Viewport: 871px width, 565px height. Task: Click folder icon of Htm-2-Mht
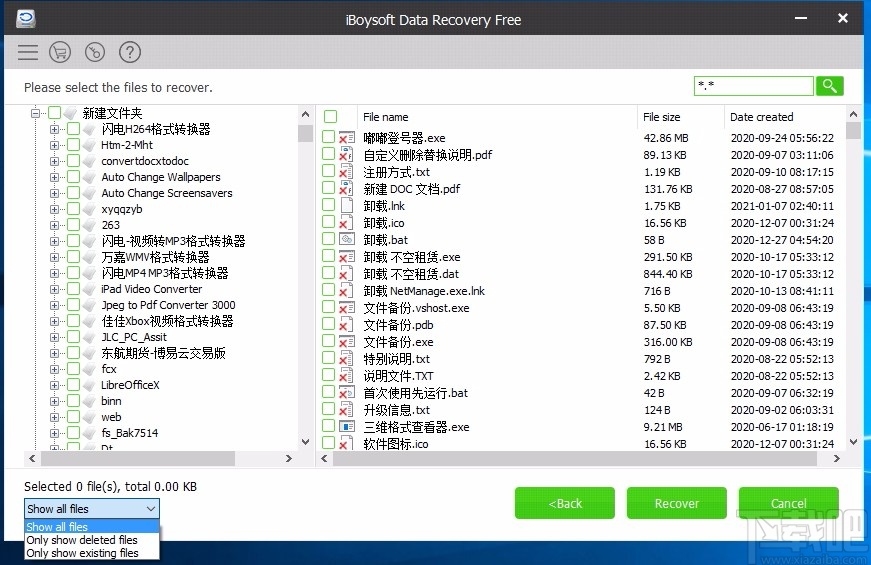pos(89,146)
